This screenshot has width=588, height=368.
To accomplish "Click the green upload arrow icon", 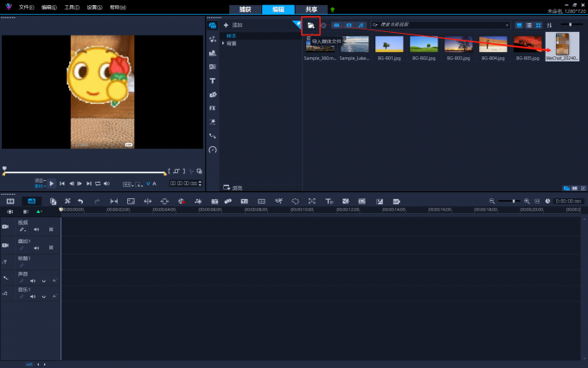I will pyautogui.click(x=332, y=10).
